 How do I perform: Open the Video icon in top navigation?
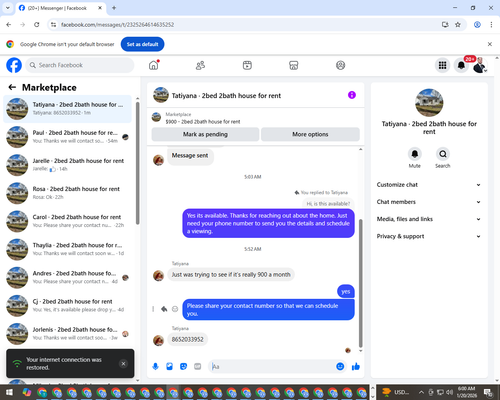(247, 65)
